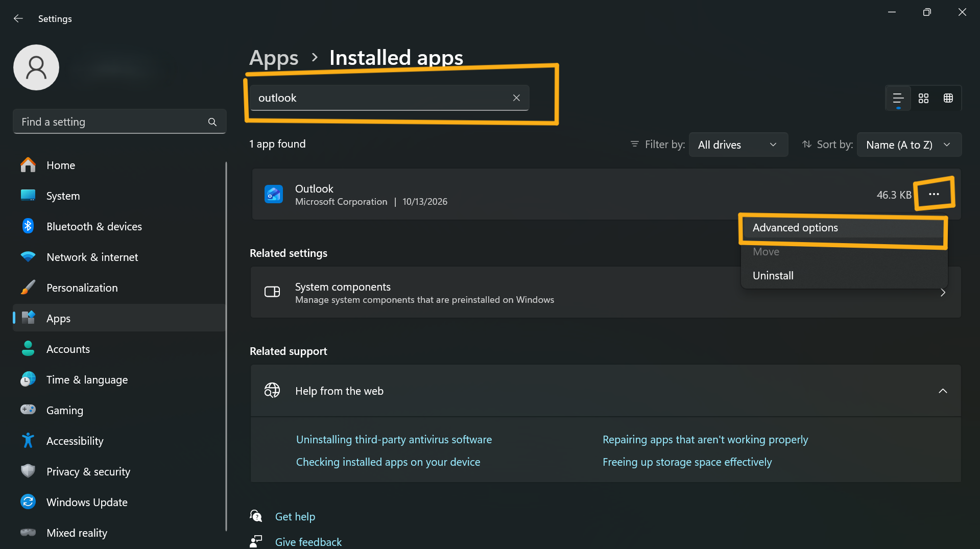This screenshot has height=549, width=980.
Task: Open Privacy & security settings
Action: (119, 471)
